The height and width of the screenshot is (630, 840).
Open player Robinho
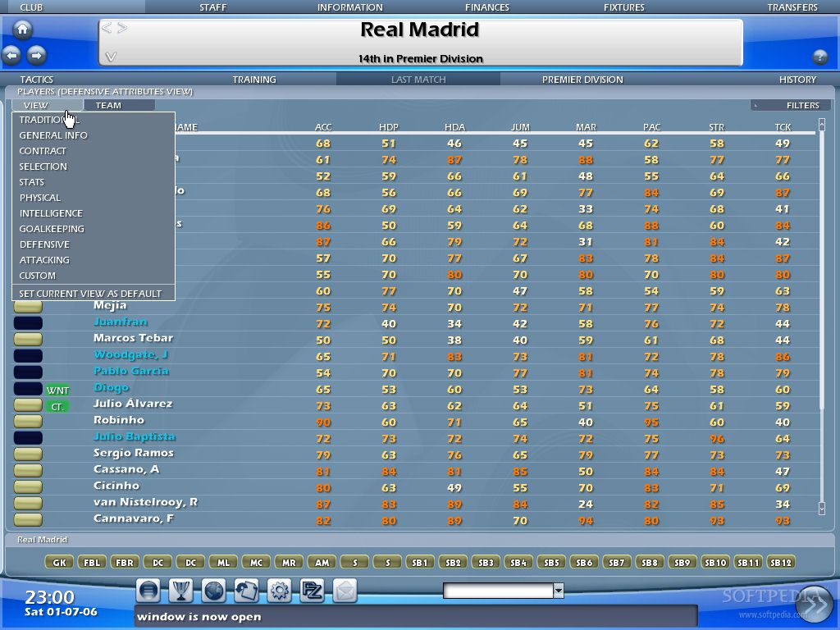tap(118, 420)
